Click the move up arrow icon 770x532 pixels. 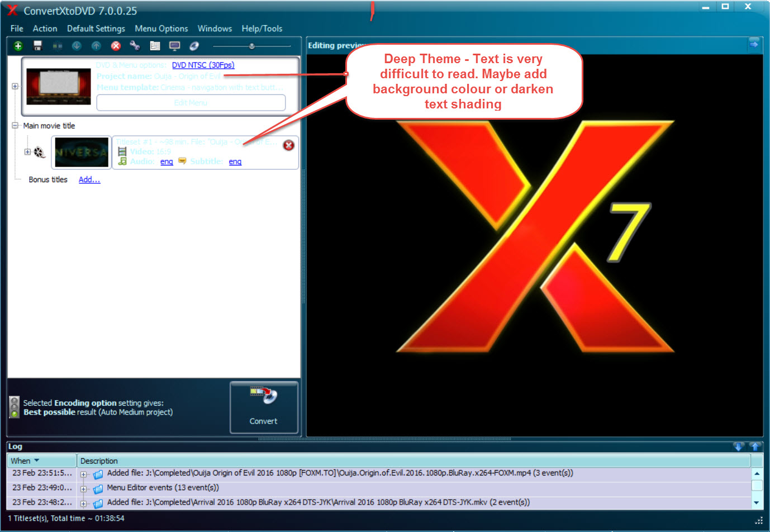coord(96,46)
